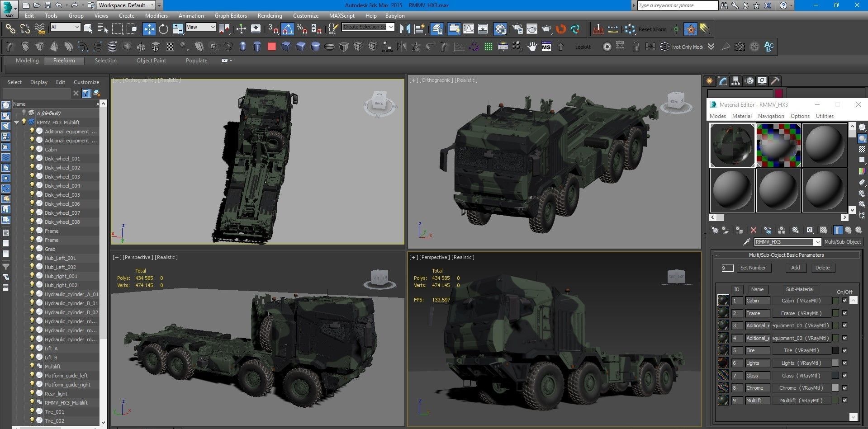Select the Move transform tool
This screenshot has width=868, height=429.
pos(149,29)
